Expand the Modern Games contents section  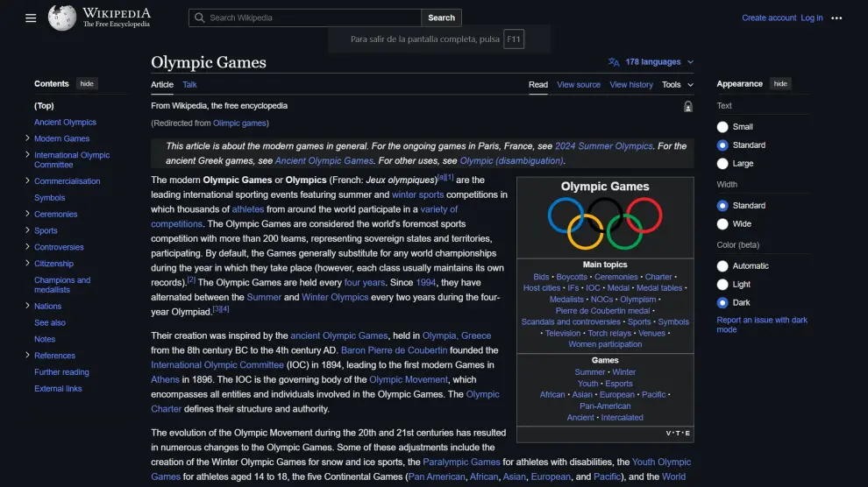[x=28, y=138]
